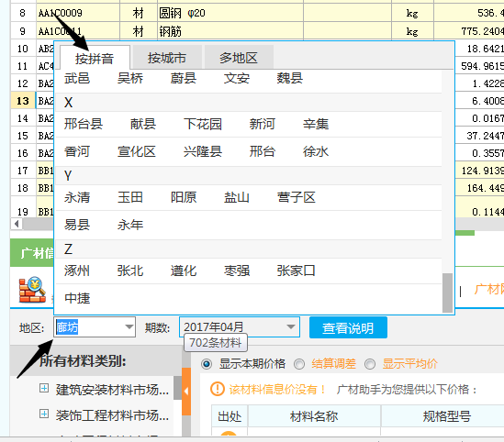
Task: Click the orange warning exclamation icon
Action: tap(218, 389)
